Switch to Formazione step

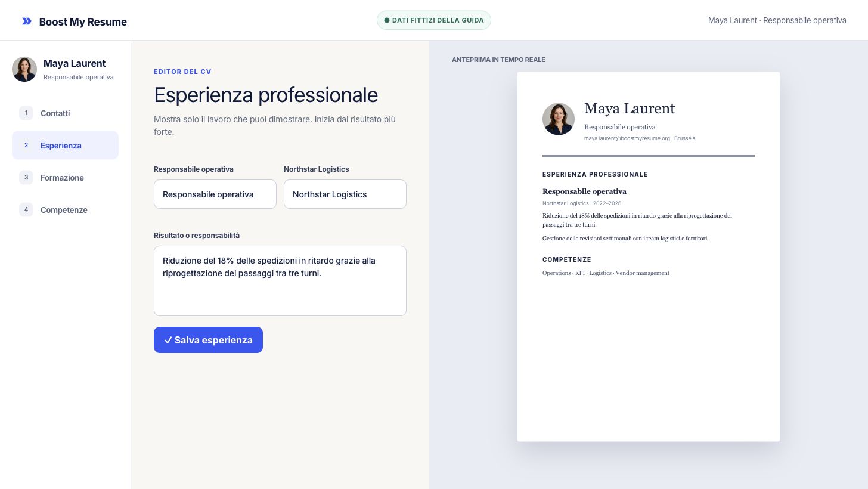click(65, 178)
